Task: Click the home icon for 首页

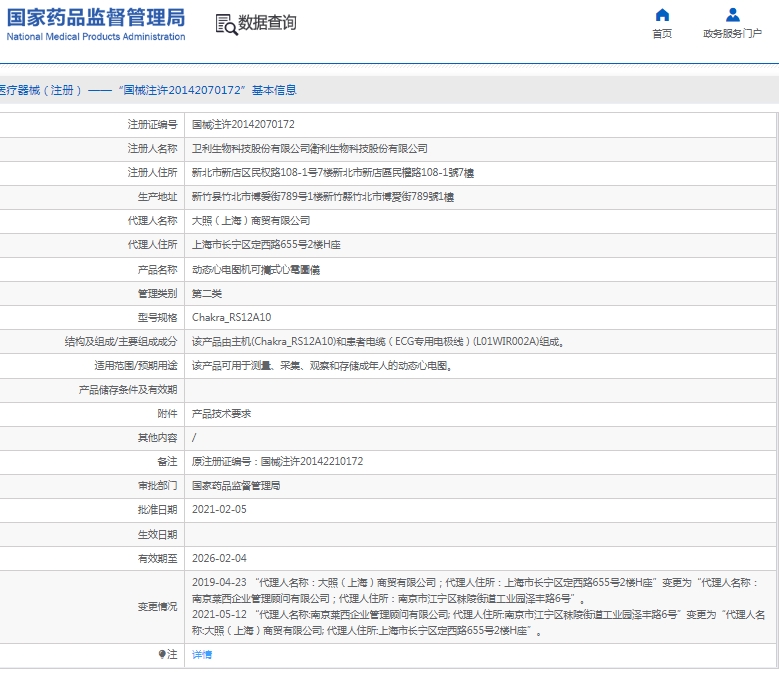Action: pyautogui.click(x=662, y=15)
